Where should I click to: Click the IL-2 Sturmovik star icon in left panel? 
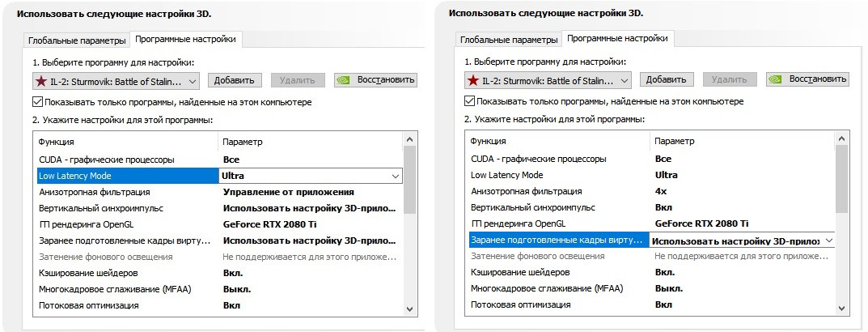tap(41, 81)
